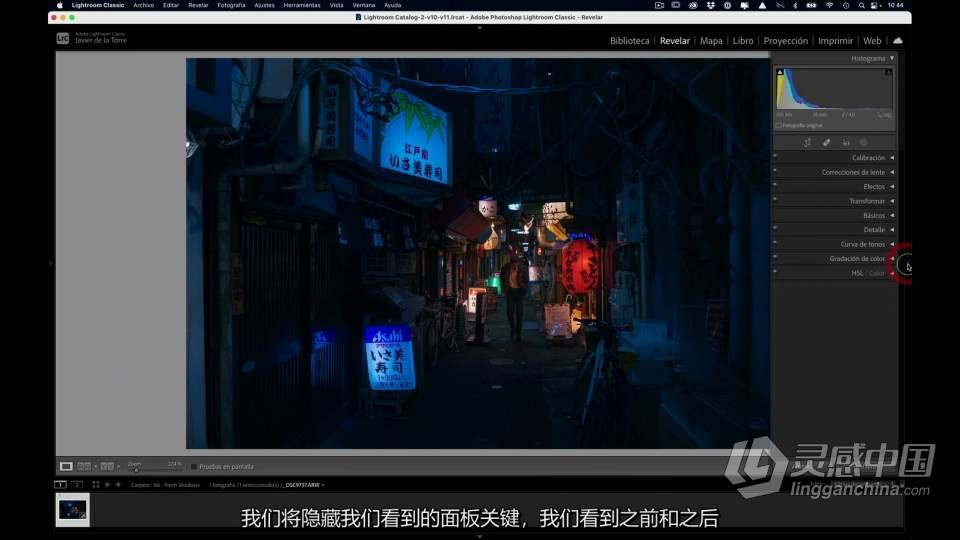Click the reference view RA icon

(84, 467)
